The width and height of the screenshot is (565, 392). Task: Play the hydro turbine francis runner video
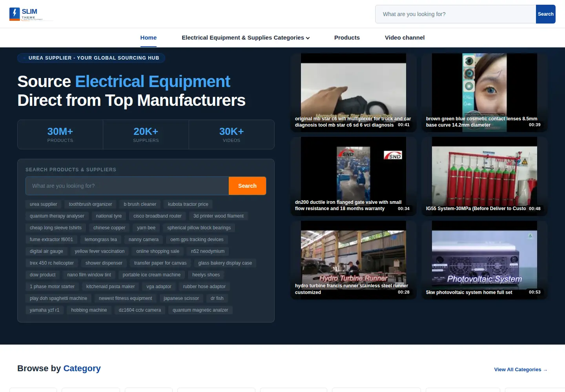354,260
